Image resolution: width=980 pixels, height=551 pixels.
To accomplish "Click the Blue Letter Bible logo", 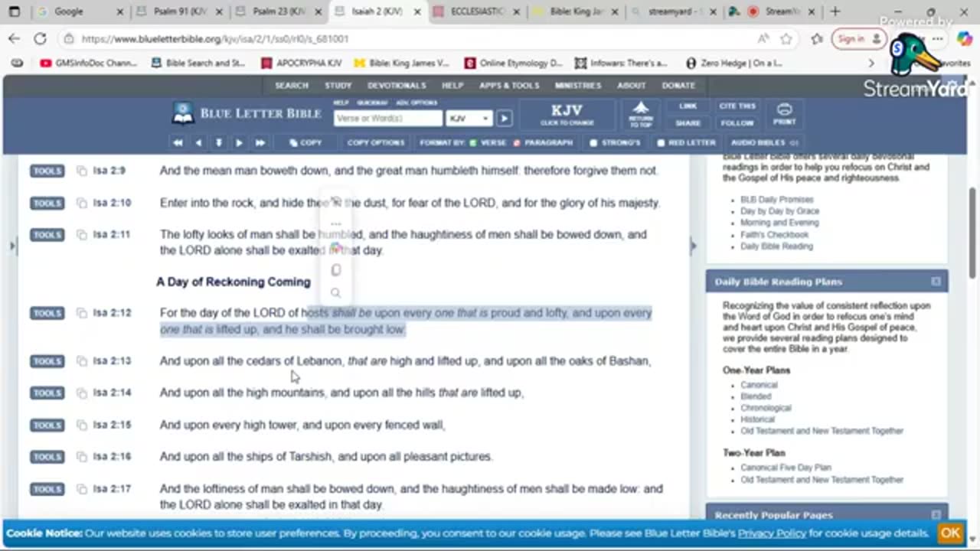I will [247, 113].
